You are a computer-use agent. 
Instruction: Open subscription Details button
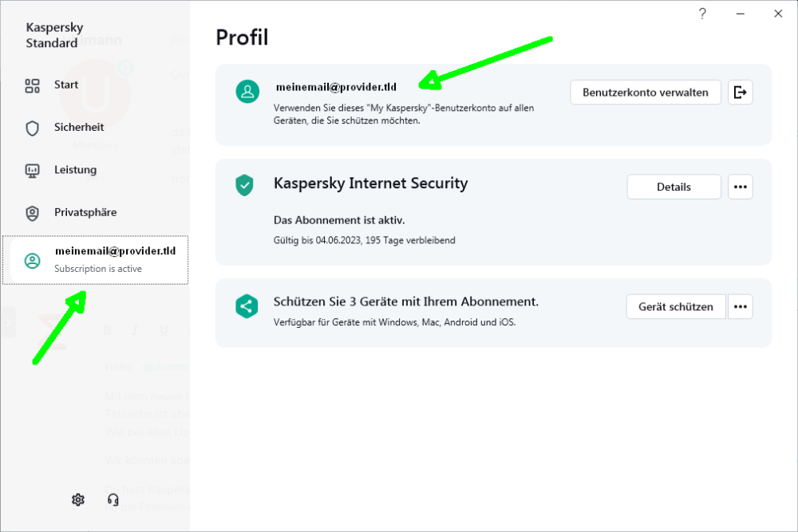coord(674,187)
